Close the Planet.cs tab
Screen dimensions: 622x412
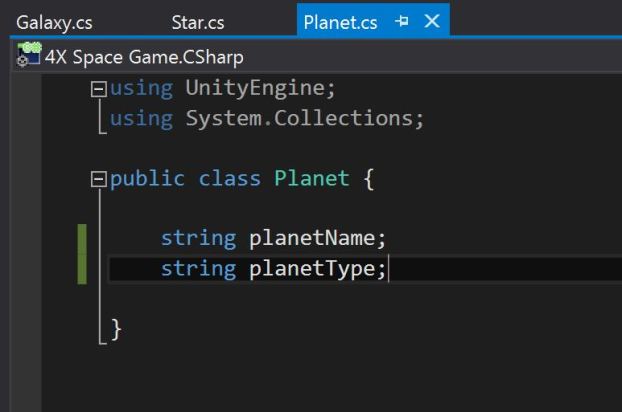(432, 21)
